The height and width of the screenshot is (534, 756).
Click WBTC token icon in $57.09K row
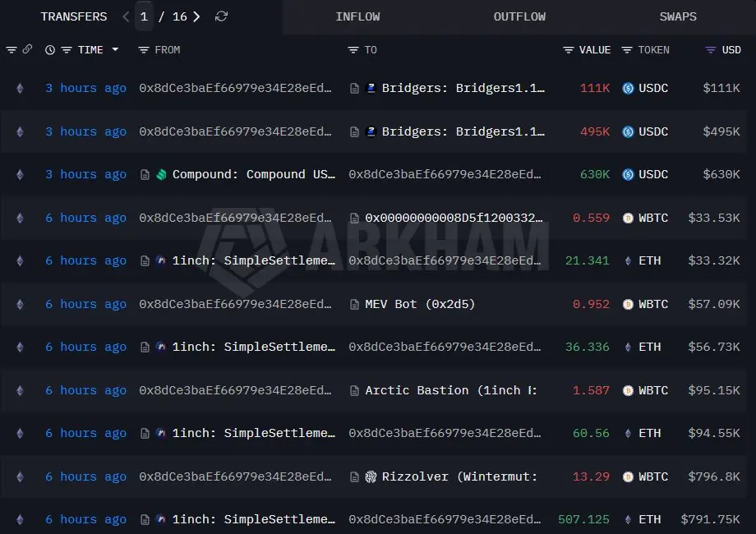(628, 304)
